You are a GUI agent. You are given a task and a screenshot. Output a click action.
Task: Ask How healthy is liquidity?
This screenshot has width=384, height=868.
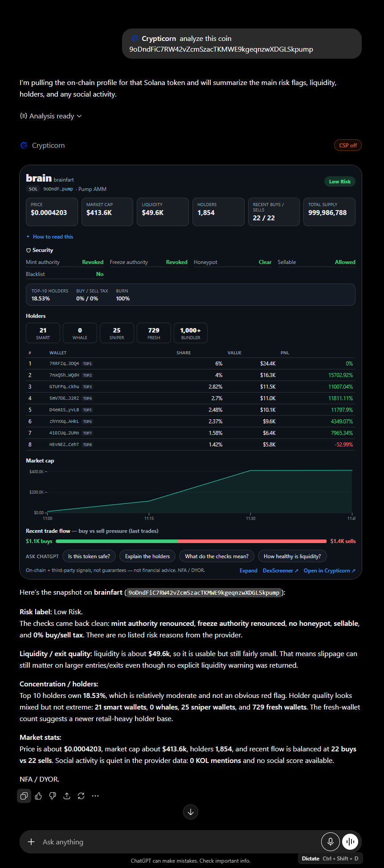tap(292, 556)
